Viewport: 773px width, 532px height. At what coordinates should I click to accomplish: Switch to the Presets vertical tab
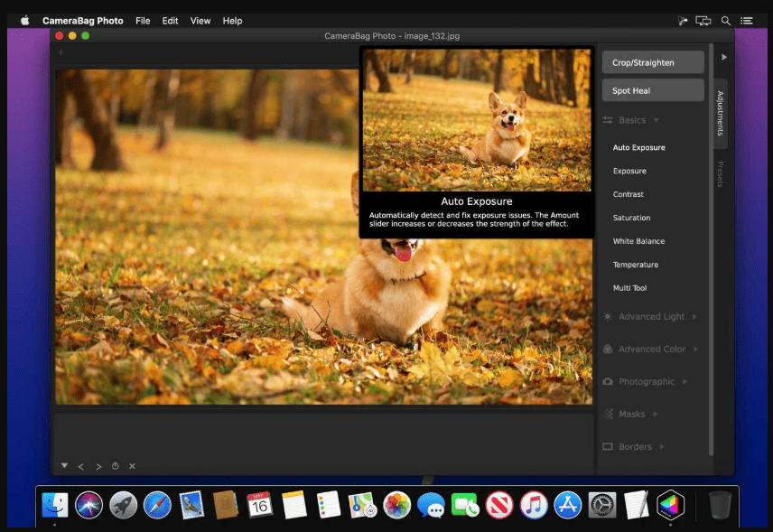721,174
